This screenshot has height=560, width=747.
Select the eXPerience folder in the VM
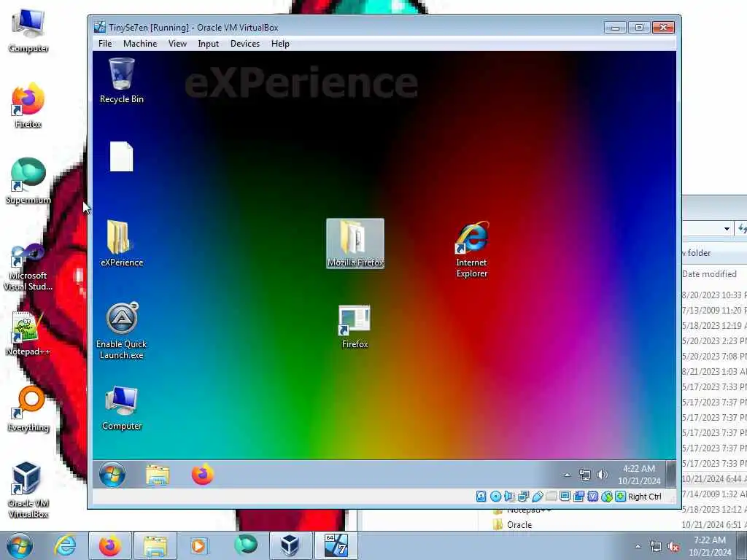122,243
